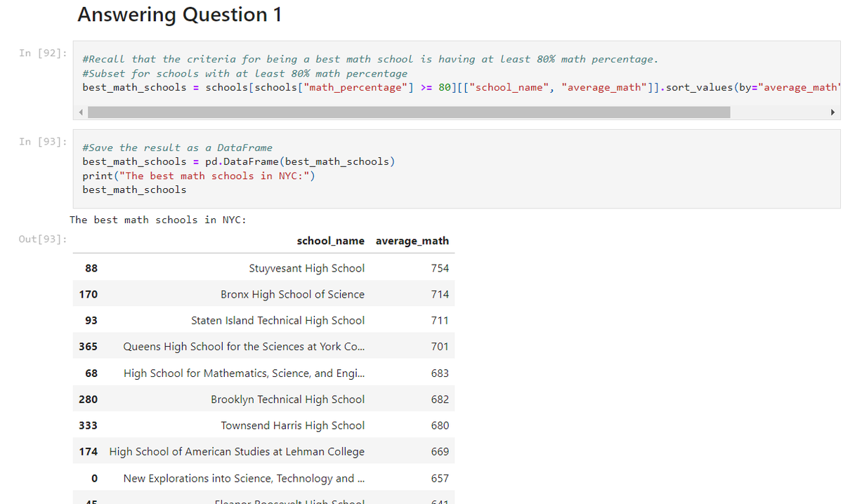Screen dimensions: 843x504
Task: Click the horizontal scrollbar left arrow in cell 92
Action: (x=79, y=112)
